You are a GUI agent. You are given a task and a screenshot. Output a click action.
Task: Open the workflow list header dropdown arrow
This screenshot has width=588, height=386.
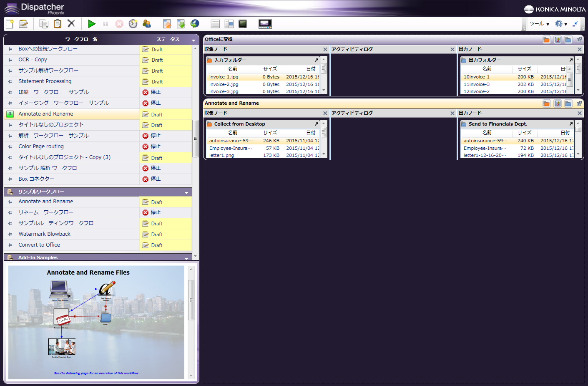click(x=193, y=40)
